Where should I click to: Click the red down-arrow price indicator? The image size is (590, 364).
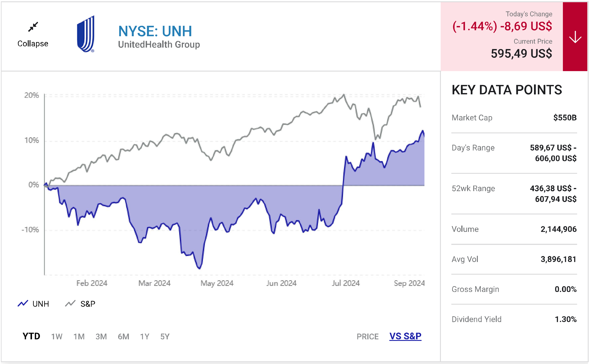pos(575,37)
